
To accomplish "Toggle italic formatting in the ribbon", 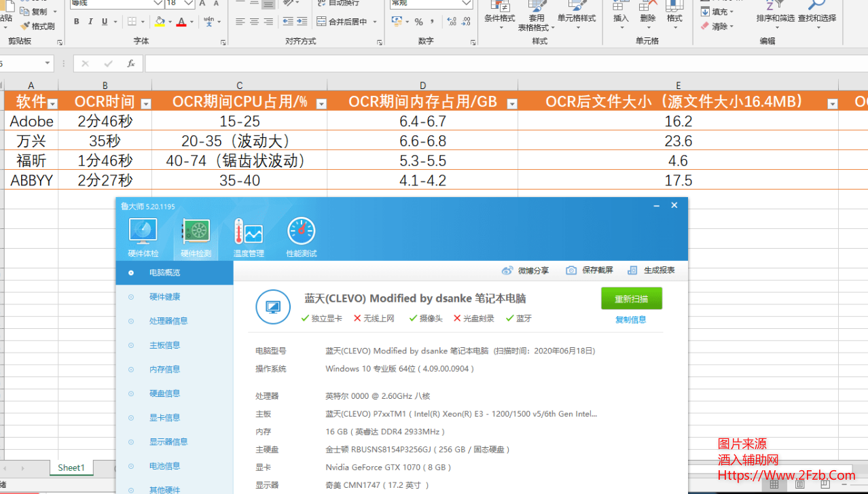I will (90, 22).
